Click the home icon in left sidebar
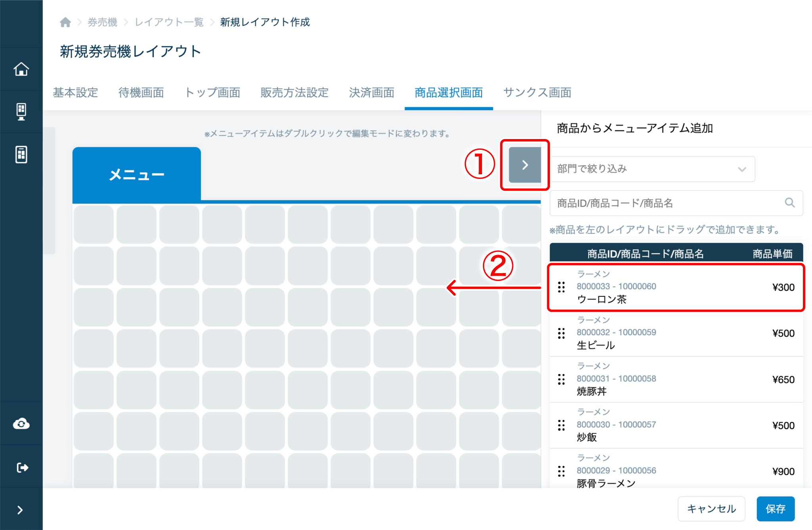This screenshot has height=530, width=812. [21, 69]
